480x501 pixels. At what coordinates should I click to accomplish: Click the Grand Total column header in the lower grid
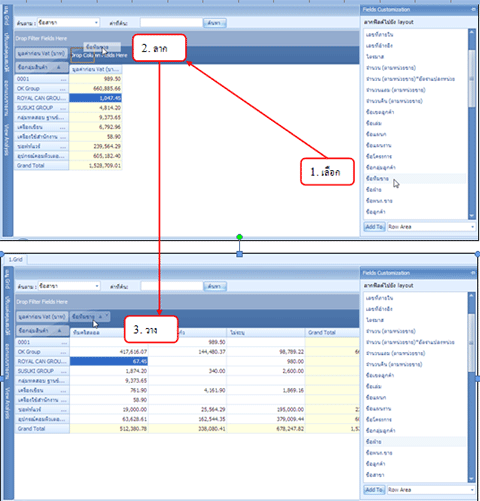[x=332, y=332]
